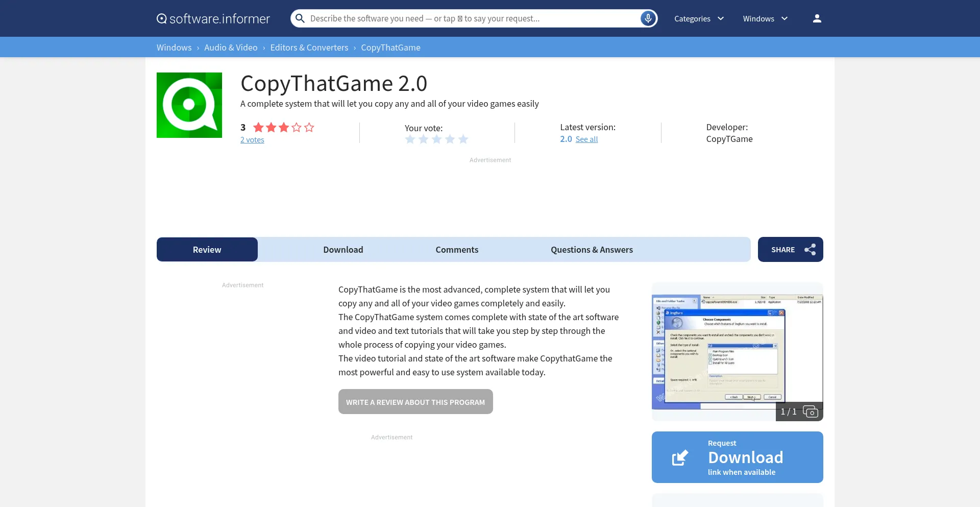Switch to Questions & Answers tab
The height and width of the screenshot is (507, 980).
[x=592, y=249]
